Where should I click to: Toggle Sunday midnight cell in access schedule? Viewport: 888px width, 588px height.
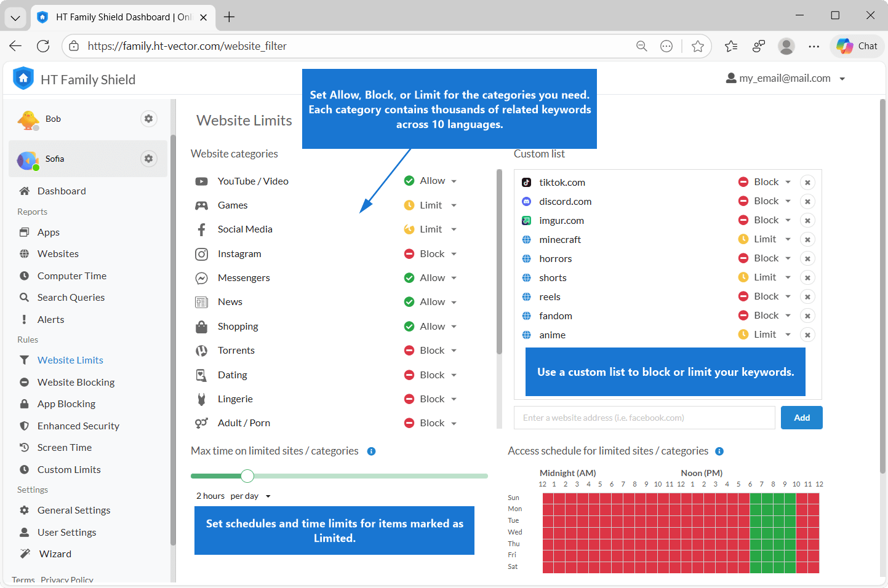[x=548, y=498]
